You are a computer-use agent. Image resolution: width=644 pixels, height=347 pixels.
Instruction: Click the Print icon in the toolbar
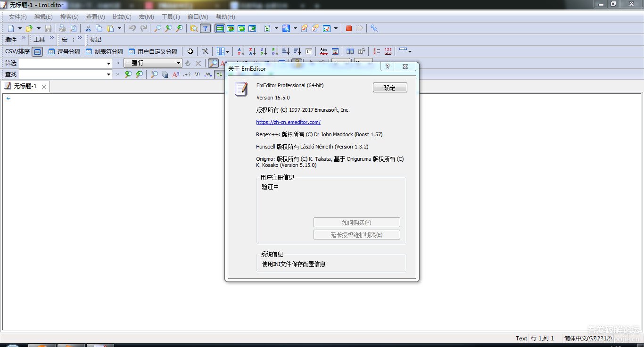[x=62, y=28]
